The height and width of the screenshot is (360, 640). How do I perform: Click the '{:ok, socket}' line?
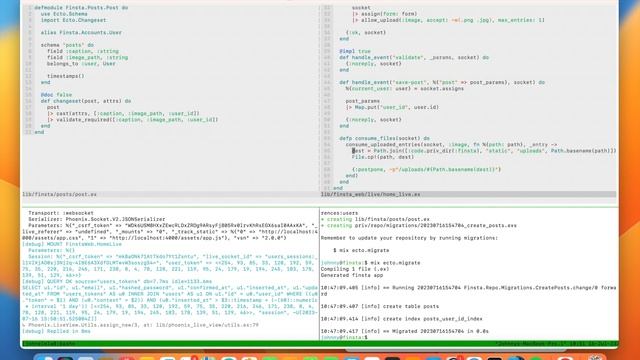click(x=366, y=33)
